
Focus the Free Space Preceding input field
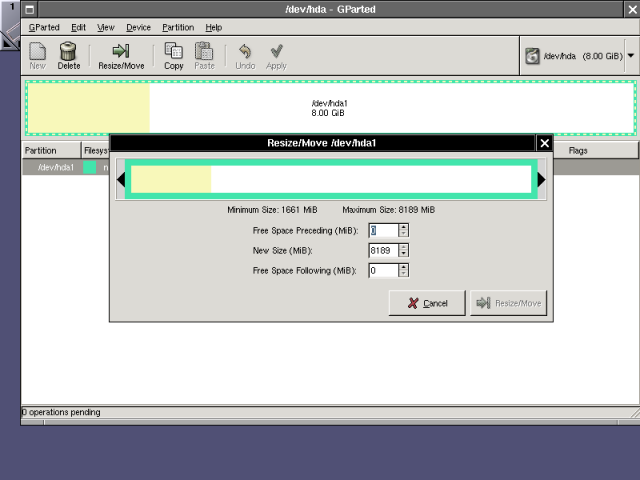[384, 230]
